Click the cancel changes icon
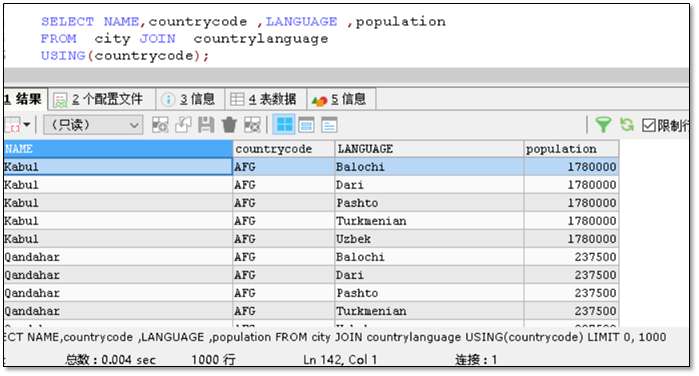699x376 pixels. [252, 125]
